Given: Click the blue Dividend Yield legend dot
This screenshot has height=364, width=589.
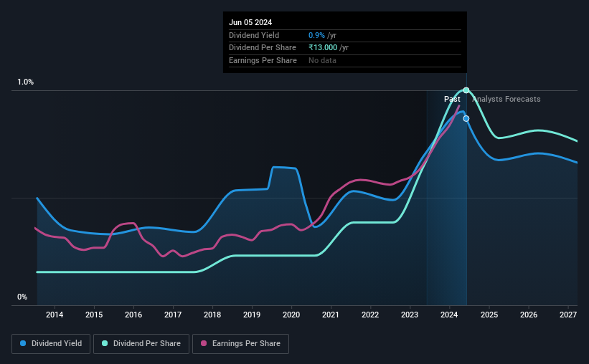Looking at the screenshot, I should pos(23,343).
